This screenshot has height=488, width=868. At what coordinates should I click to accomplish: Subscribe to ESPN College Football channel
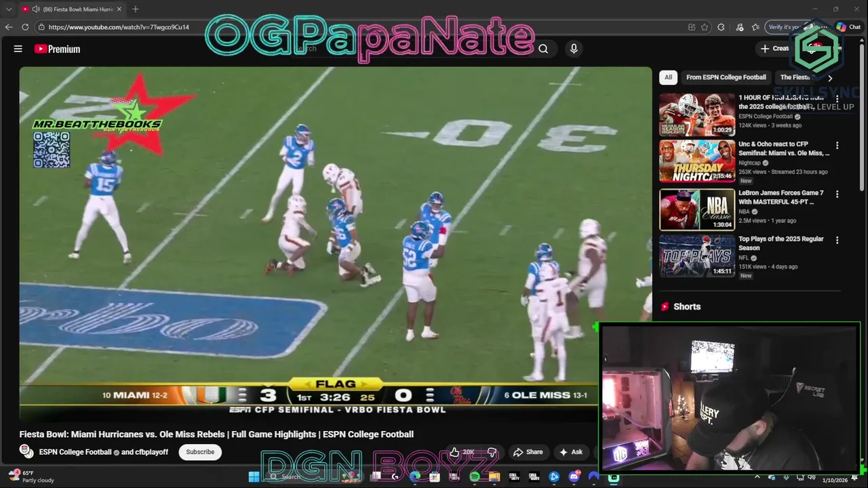200,452
